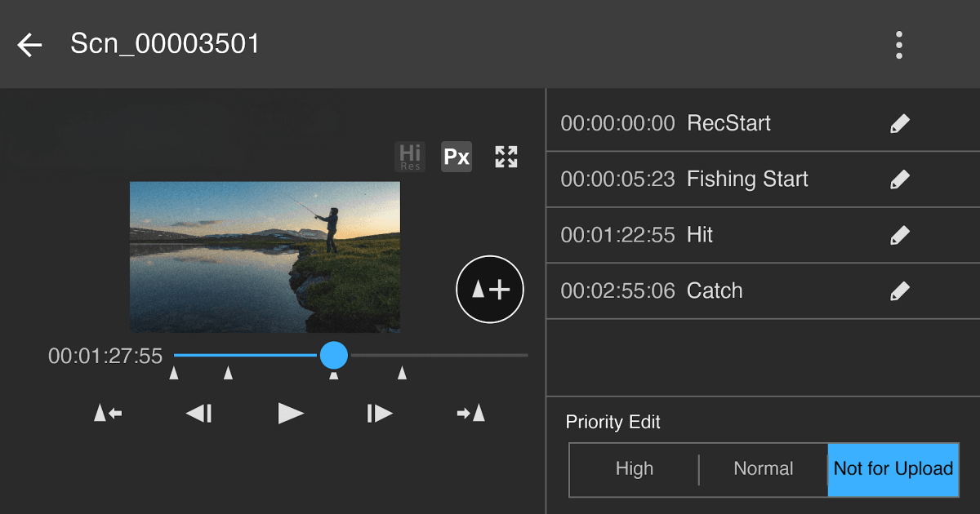Select Not for Upload priority
Screen dimensions: 980x514
[x=893, y=469]
